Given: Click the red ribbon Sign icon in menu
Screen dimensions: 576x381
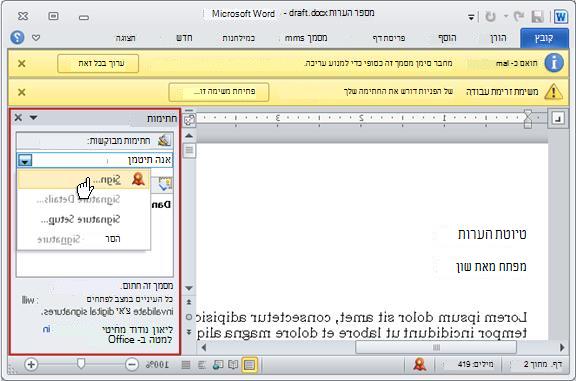Looking at the screenshot, I should coord(138,179).
